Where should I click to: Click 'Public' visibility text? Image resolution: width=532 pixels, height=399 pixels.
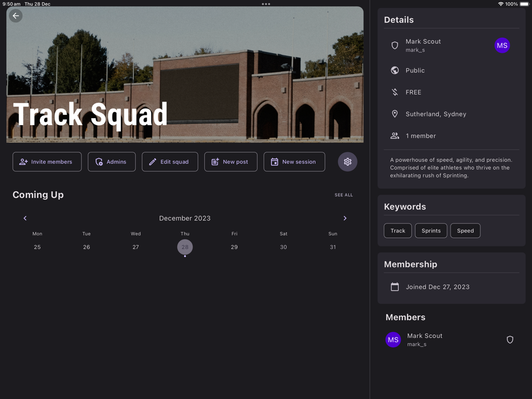[x=415, y=70]
